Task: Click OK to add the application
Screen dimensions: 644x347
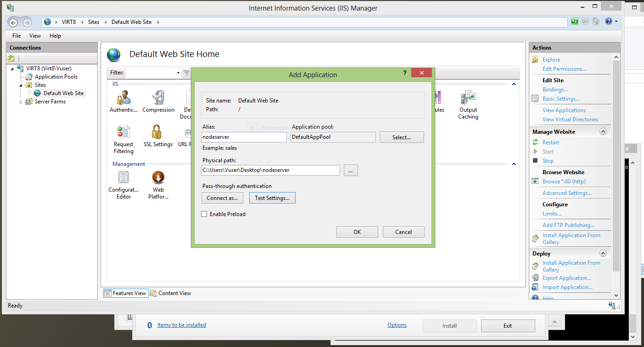Action: point(357,232)
